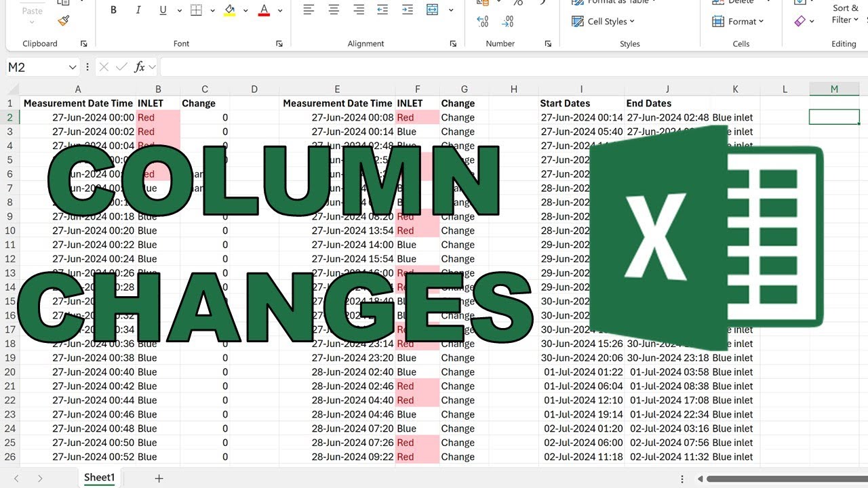
Task: Add a new sheet with the plus icon
Action: click(159, 479)
